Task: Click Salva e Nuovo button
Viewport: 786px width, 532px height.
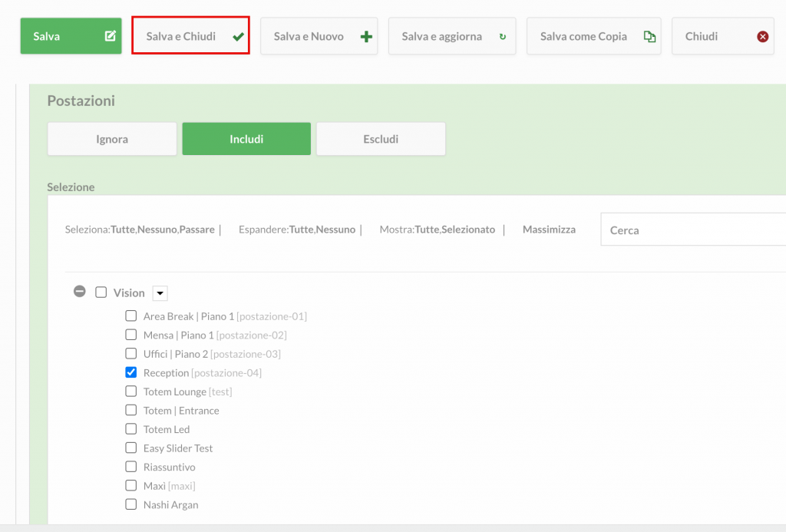Action: click(x=319, y=36)
